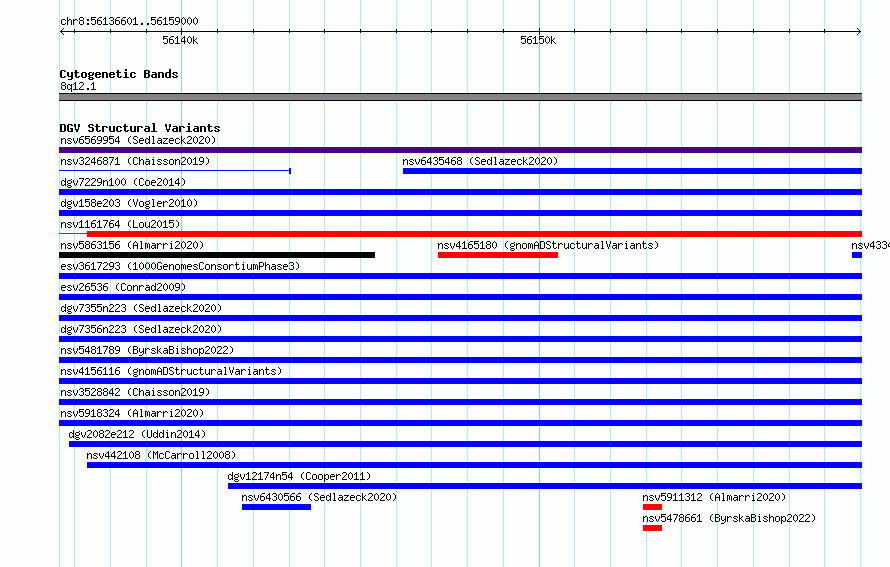
Task: Click the thin blue nsv3246871 feature line
Action: point(175,170)
